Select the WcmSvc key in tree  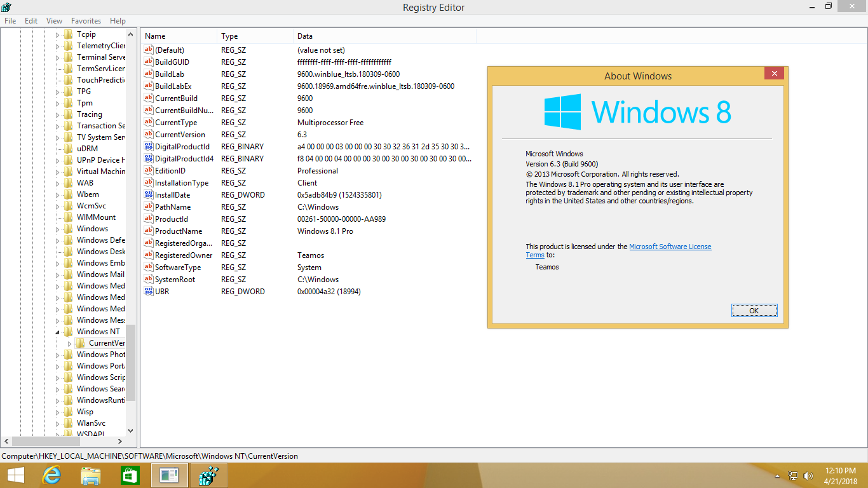92,206
